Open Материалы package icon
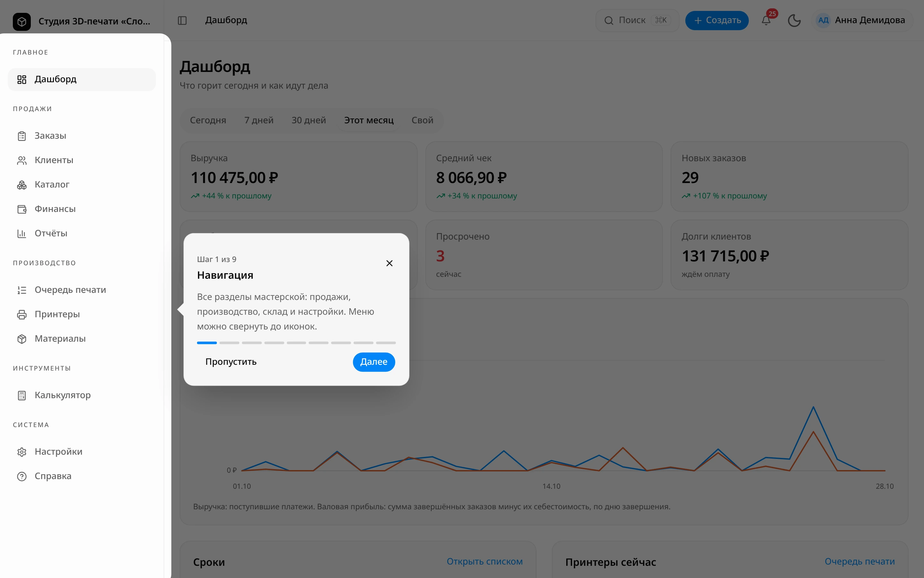The image size is (924, 578). (22, 339)
